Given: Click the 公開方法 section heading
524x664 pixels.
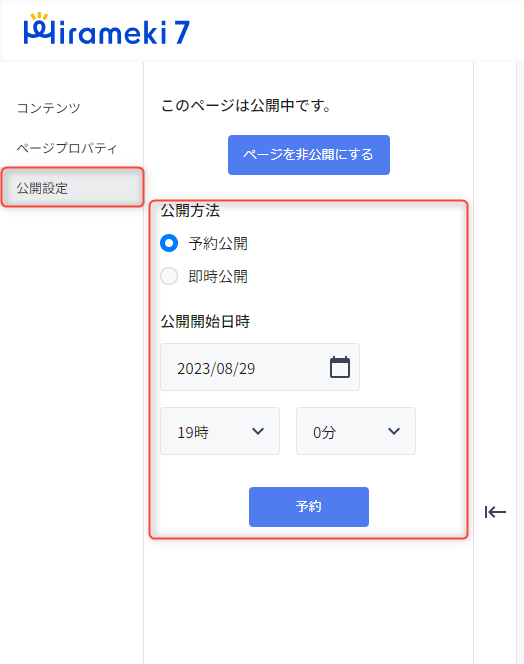Looking at the screenshot, I should pyautogui.click(x=190, y=210).
